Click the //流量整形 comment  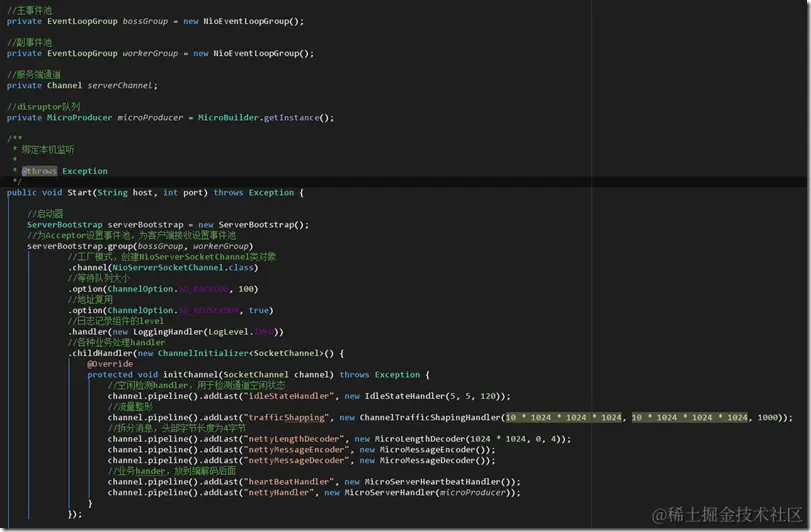click(x=130, y=406)
